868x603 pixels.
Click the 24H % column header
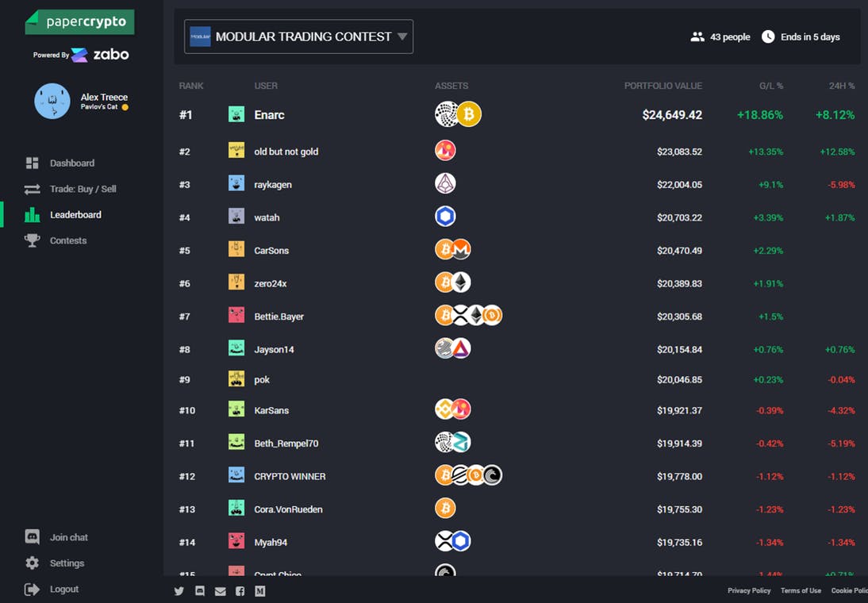click(842, 86)
